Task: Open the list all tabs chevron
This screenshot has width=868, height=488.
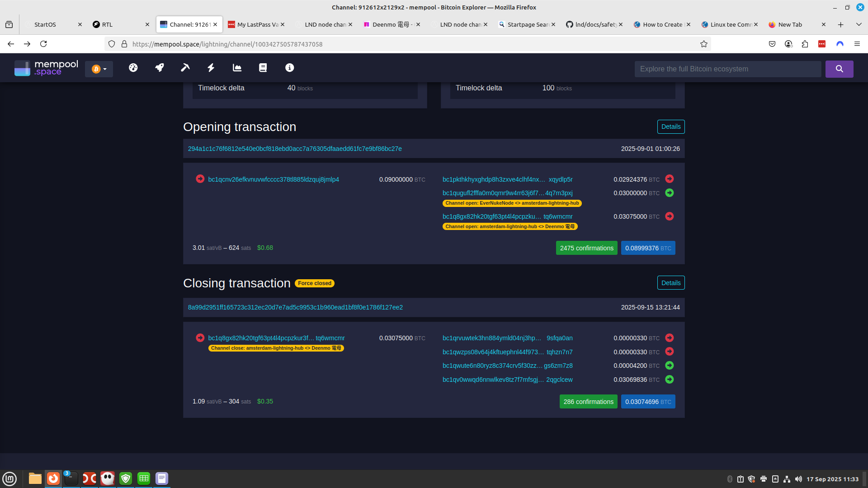Action: coord(859,24)
